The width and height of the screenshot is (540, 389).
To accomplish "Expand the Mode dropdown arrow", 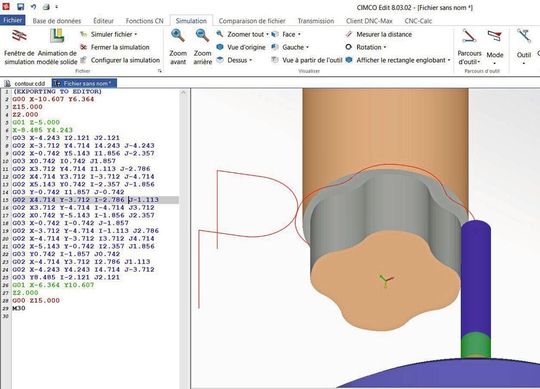I will pos(495,63).
